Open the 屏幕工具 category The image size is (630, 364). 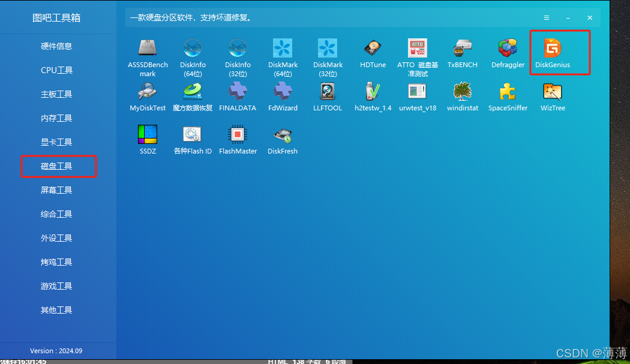click(56, 190)
